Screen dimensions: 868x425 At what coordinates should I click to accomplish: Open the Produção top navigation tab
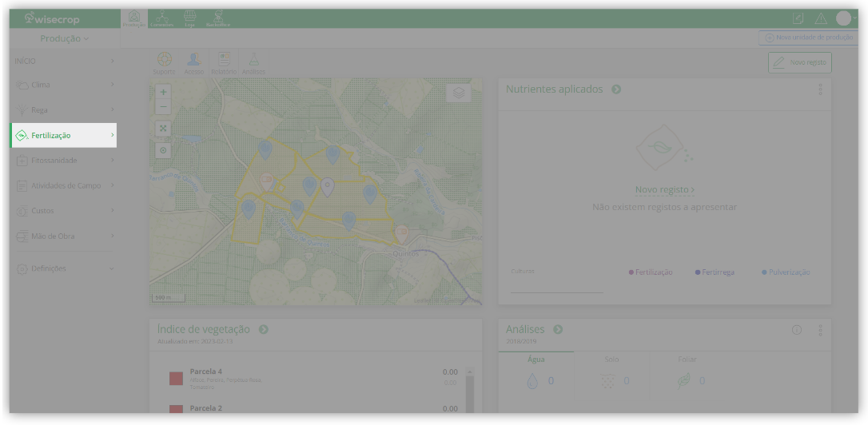133,18
